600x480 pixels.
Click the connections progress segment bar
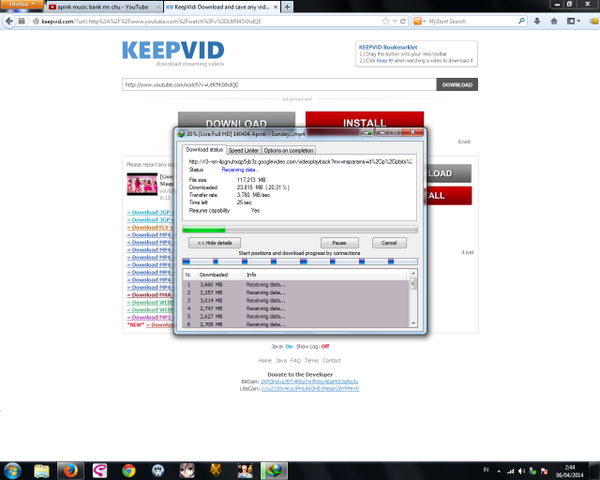pos(300,261)
